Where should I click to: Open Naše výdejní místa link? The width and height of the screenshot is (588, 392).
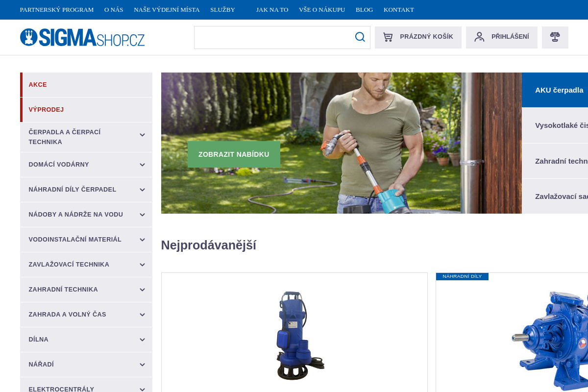pos(167,10)
